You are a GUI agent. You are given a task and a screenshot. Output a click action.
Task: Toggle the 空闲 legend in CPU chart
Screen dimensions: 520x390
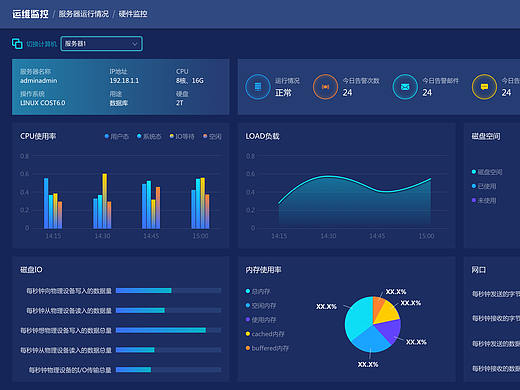[x=212, y=136]
